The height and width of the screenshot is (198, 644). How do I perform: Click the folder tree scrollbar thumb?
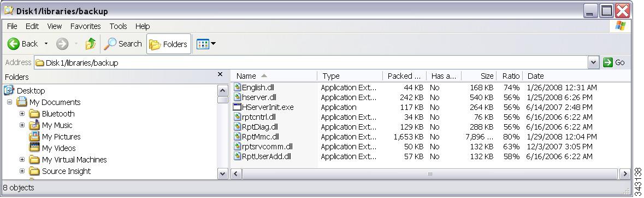(x=223, y=100)
